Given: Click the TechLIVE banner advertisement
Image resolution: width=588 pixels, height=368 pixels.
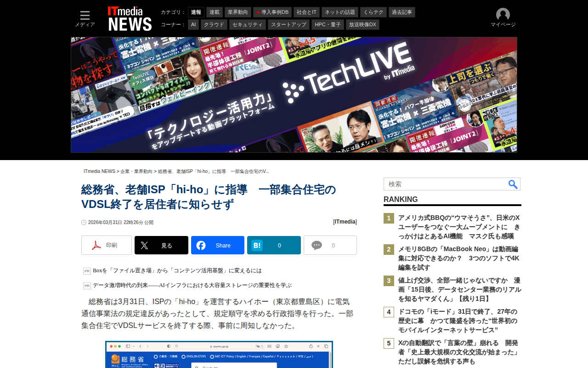Looking at the screenshot, I should pyautogui.click(x=294, y=95).
